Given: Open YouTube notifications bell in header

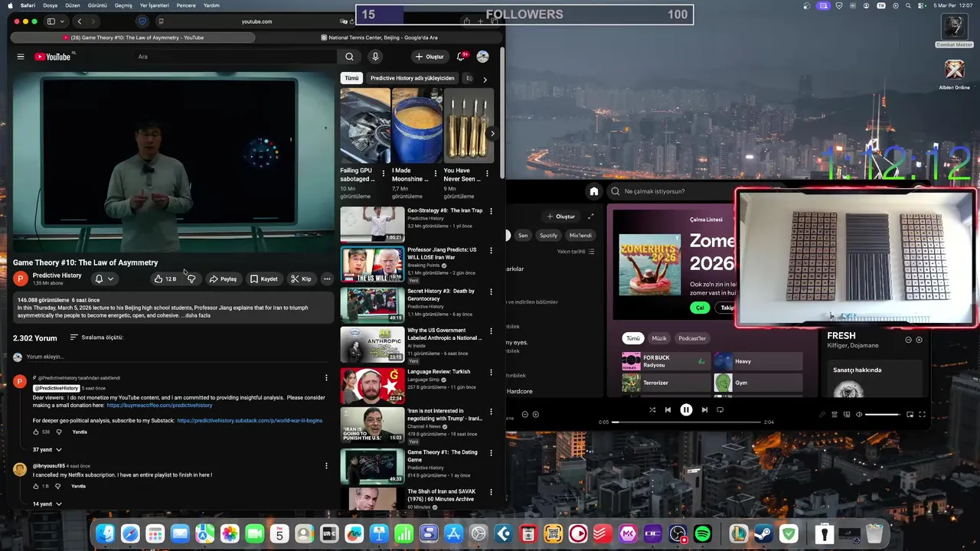Looking at the screenshot, I should tap(461, 57).
